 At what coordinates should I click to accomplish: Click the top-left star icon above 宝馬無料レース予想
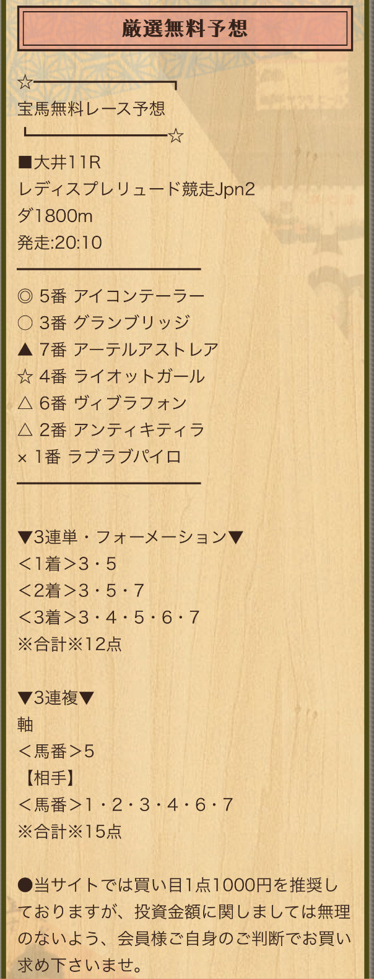click(x=25, y=82)
